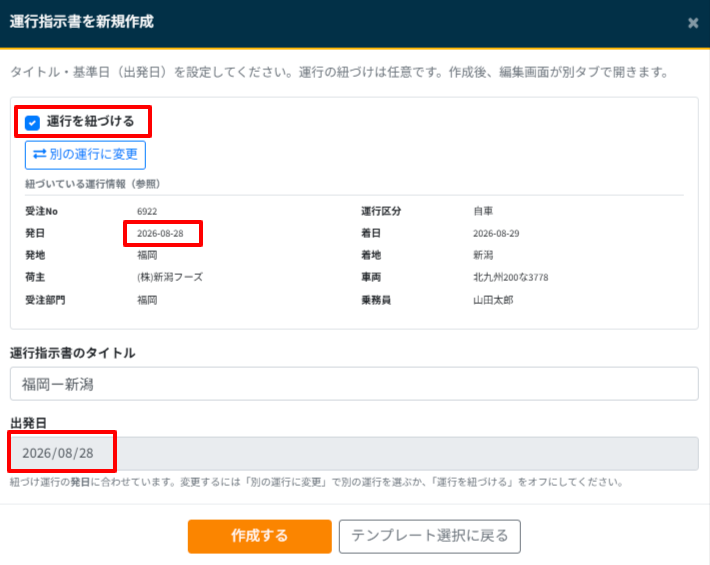Select the 着日 value 2026-08-29

[496, 234]
